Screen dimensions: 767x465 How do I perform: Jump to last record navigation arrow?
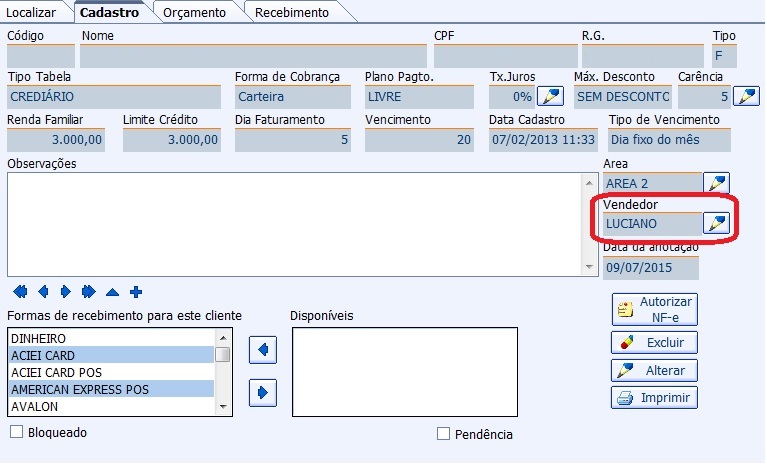(89, 292)
